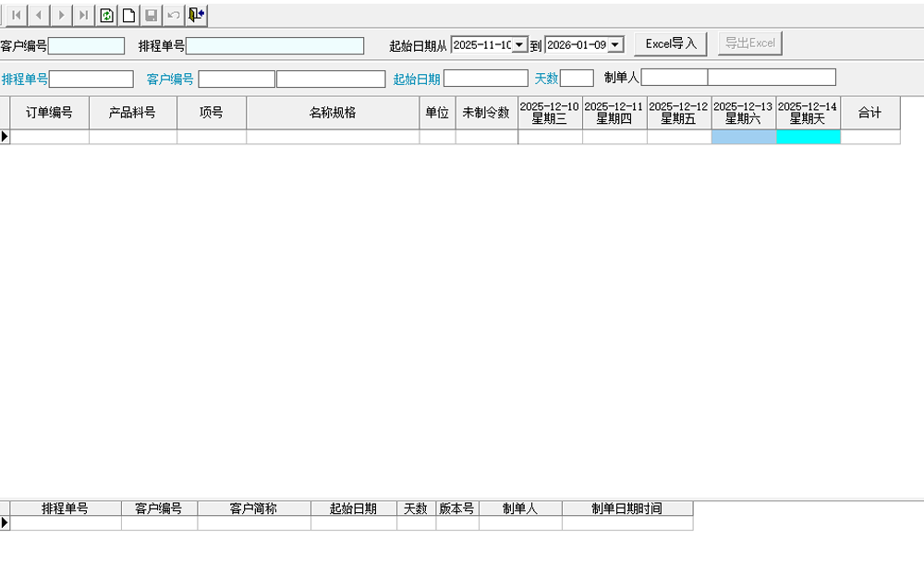The height and width of the screenshot is (588, 924).
Task: Create a new blank document
Action: tap(129, 16)
